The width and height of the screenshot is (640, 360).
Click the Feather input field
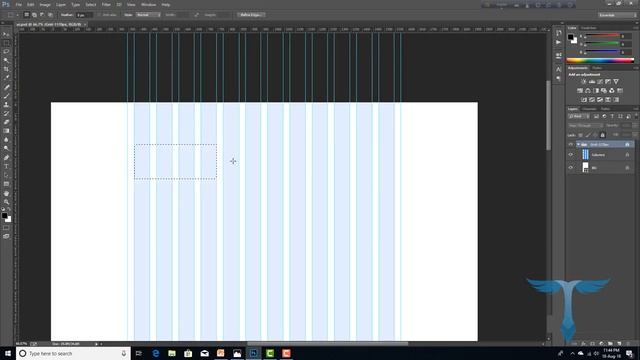coord(84,15)
